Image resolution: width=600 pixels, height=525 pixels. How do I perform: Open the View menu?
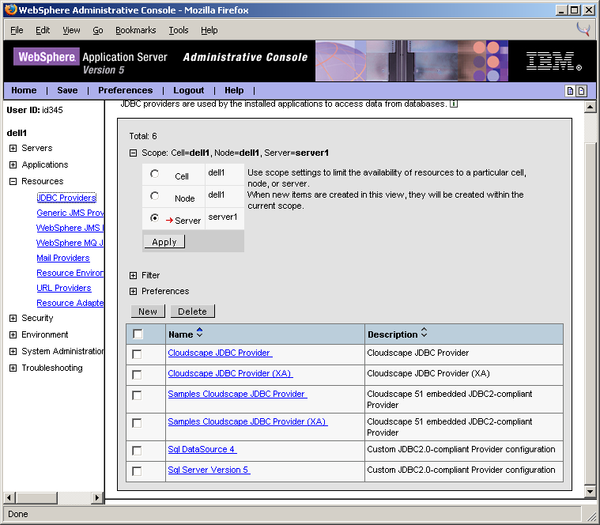[x=71, y=30]
